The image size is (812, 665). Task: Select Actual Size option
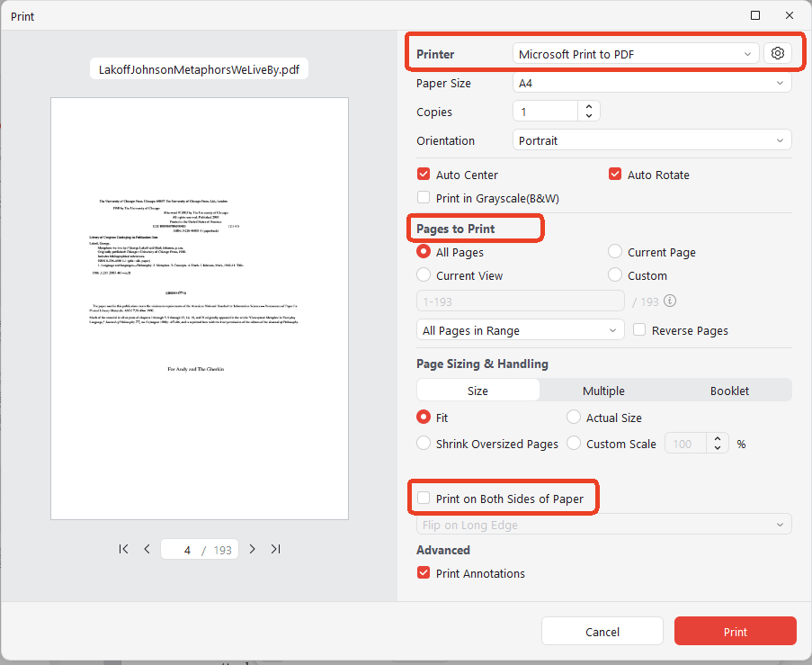[x=574, y=417]
